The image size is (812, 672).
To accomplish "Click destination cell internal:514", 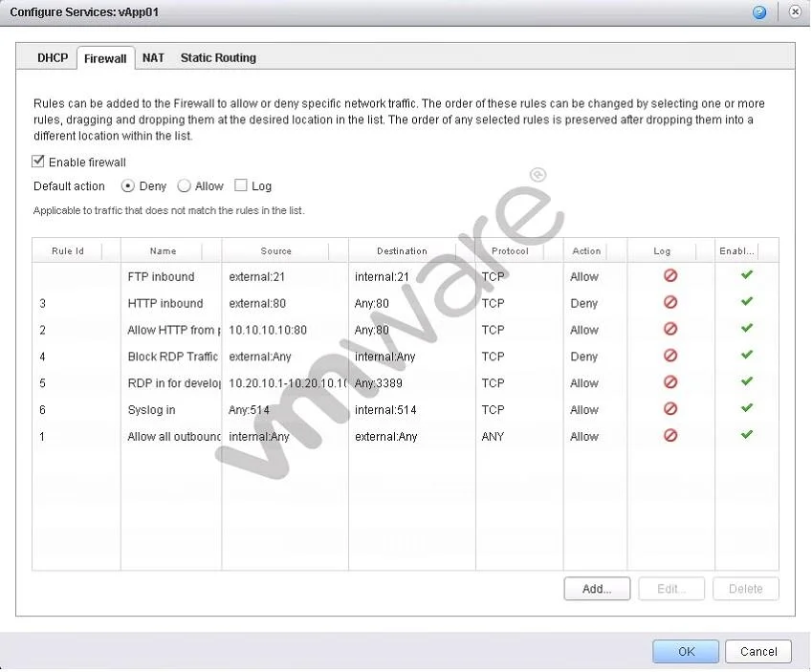I will 385,410.
